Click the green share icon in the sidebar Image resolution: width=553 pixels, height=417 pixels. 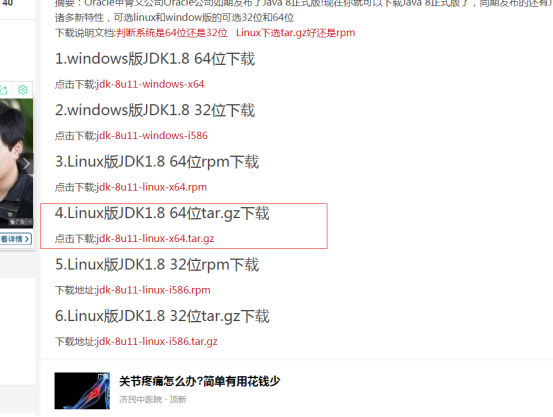pos(4,90)
